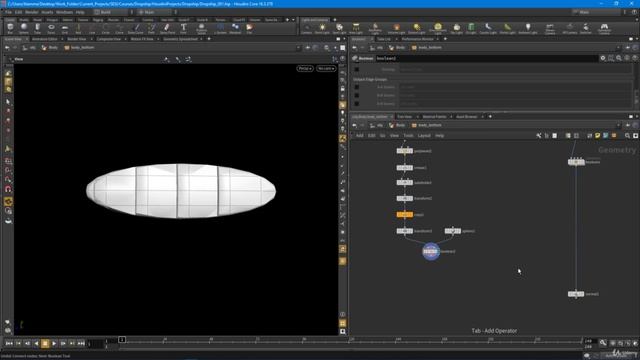
Task: Jump to first frame button
Action: [x=9, y=344]
